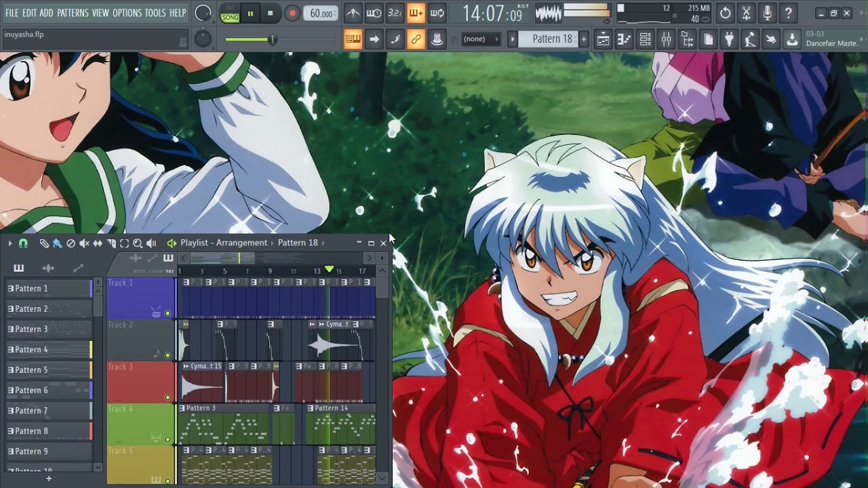Toggle the metronome
Image resolution: width=868 pixels, height=488 pixels.
[353, 13]
